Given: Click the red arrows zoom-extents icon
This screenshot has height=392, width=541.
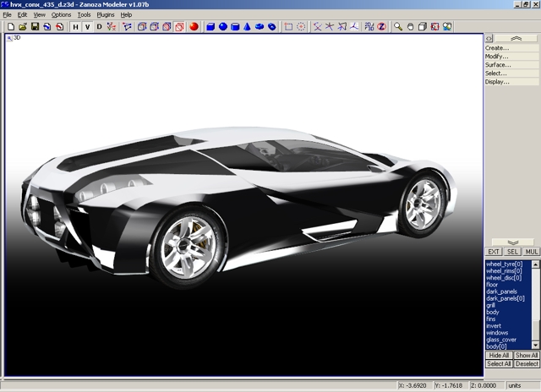Looking at the screenshot, I should pos(435,26).
